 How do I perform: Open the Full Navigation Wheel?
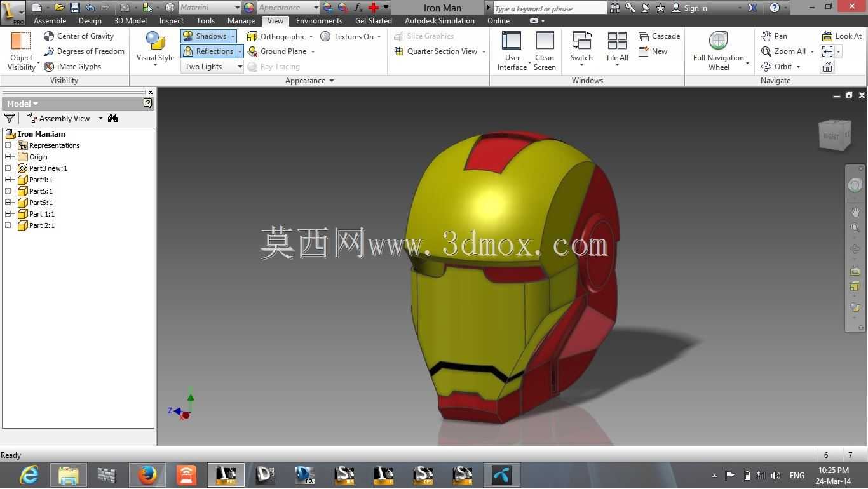(719, 51)
